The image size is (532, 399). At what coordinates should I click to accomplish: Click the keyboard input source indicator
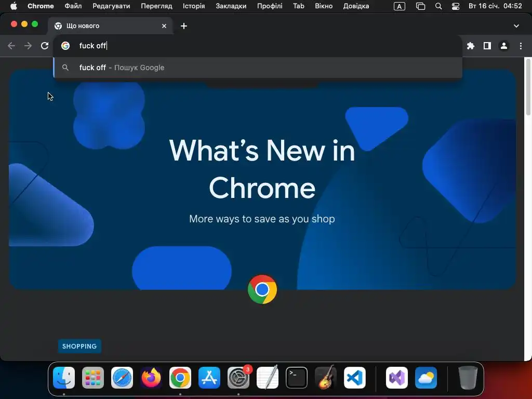tap(400, 6)
